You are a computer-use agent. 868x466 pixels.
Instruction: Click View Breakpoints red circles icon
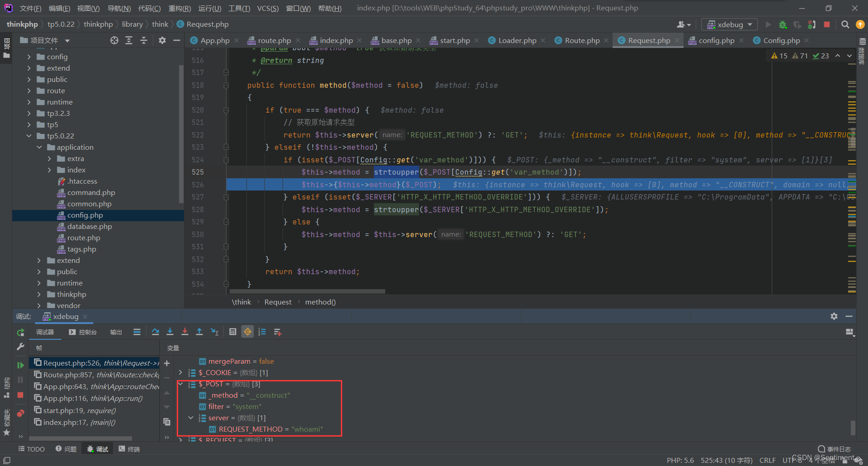pyautogui.click(x=20, y=413)
